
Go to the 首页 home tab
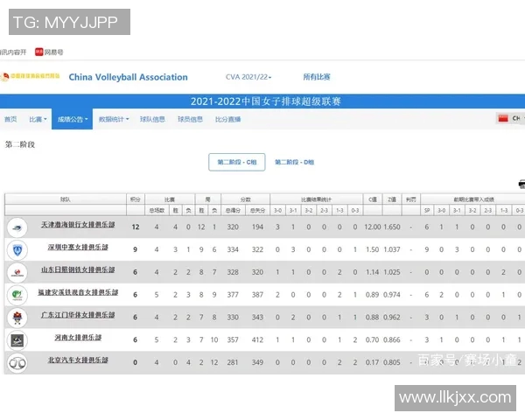(x=10, y=119)
